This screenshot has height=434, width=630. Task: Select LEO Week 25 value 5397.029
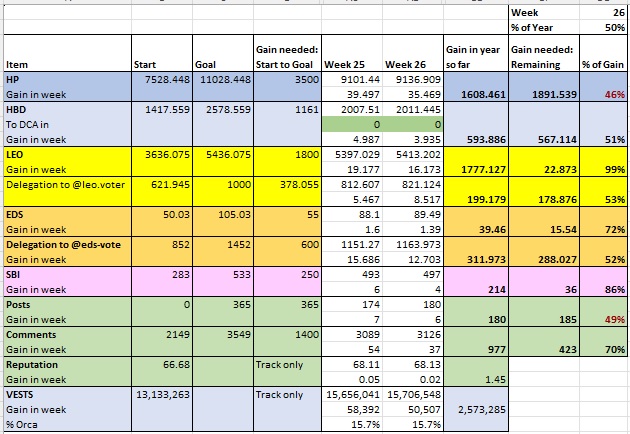(x=352, y=154)
